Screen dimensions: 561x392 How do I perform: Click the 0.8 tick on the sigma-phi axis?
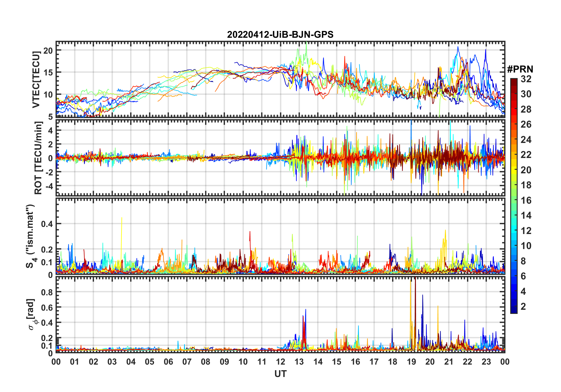click(x=47, y=292)
